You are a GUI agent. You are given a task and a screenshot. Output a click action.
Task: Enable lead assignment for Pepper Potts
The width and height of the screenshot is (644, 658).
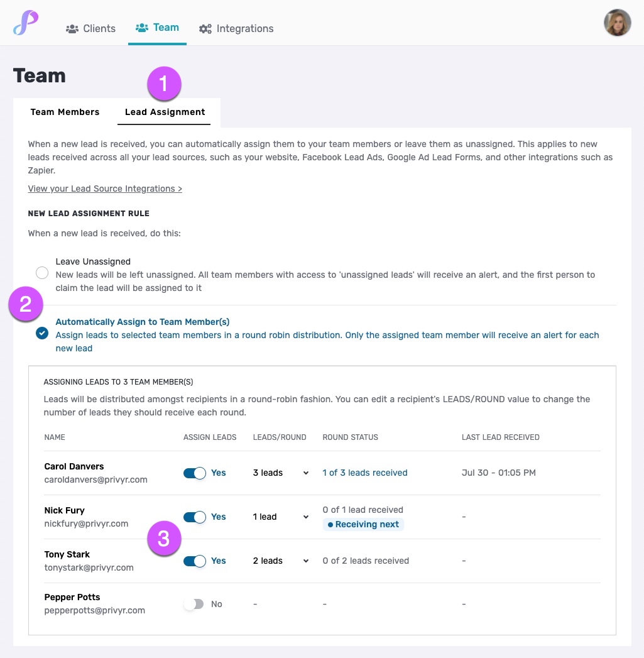[194, 603]
